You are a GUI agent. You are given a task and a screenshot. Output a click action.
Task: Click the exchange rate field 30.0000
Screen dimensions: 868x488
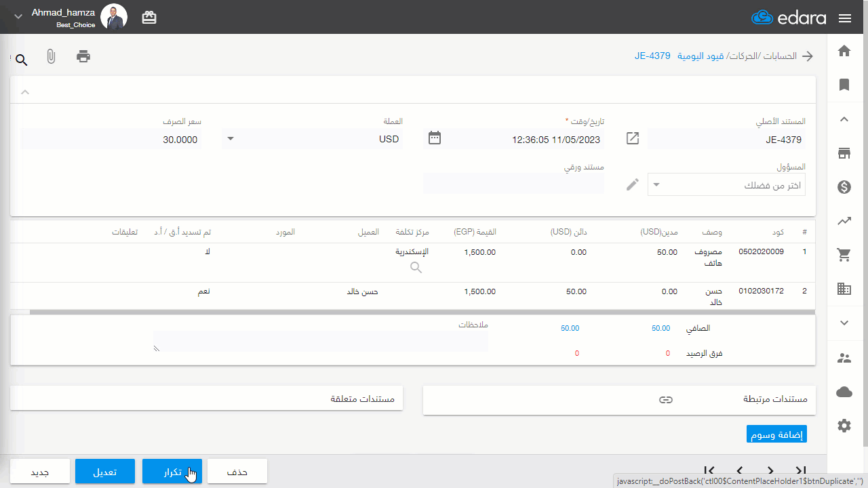(111, 139)
